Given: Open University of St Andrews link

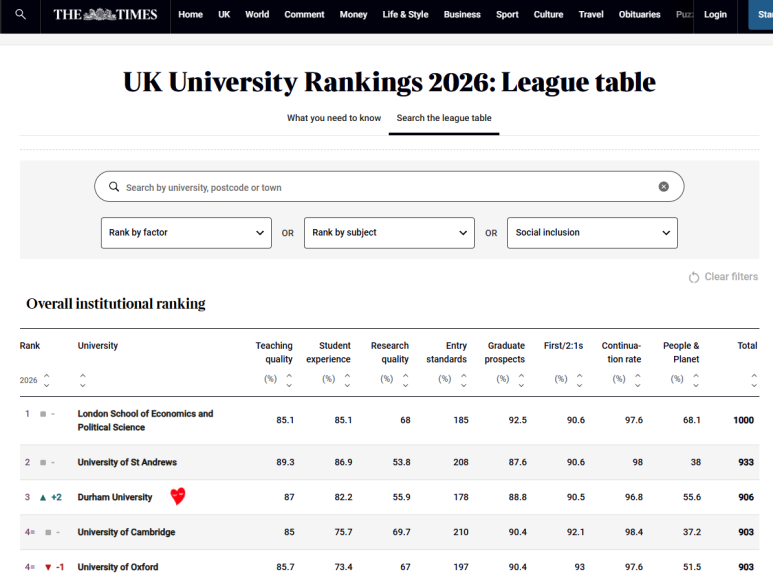Looking at the screenshot, I should (x=127, y=462).
